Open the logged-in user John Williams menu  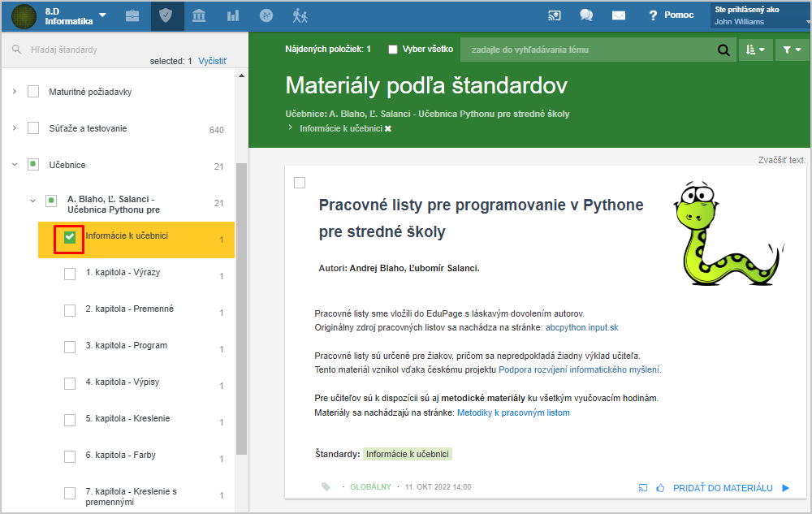tap(761, 15)
